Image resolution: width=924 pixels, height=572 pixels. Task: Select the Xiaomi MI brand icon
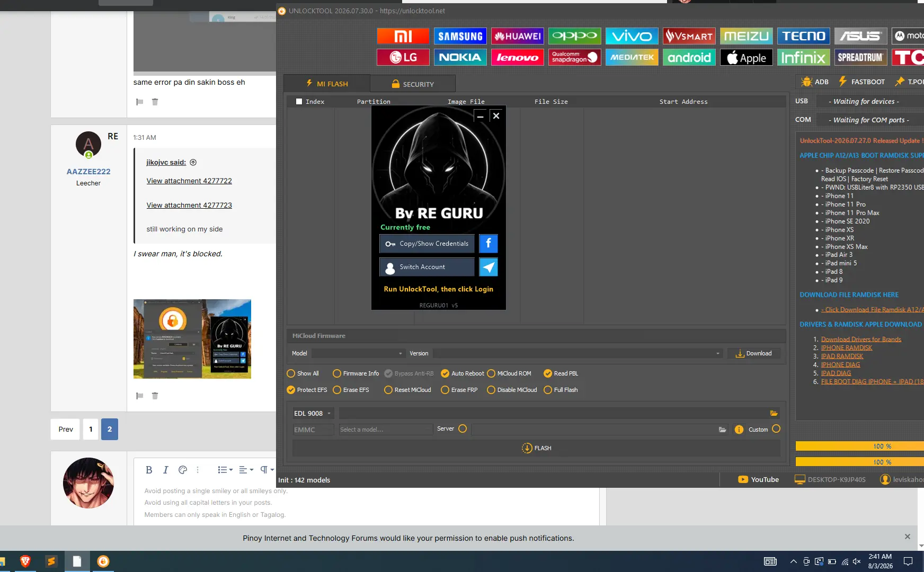coord(403,36)
